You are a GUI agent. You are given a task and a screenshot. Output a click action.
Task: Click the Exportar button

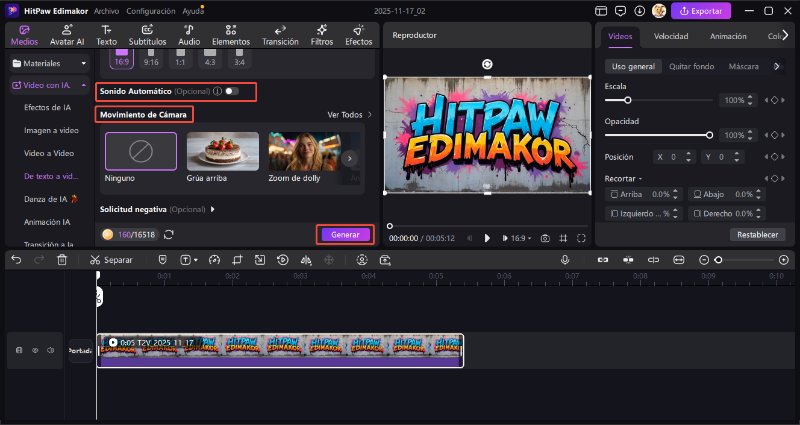pyautogui.click(x=701, y=11)
